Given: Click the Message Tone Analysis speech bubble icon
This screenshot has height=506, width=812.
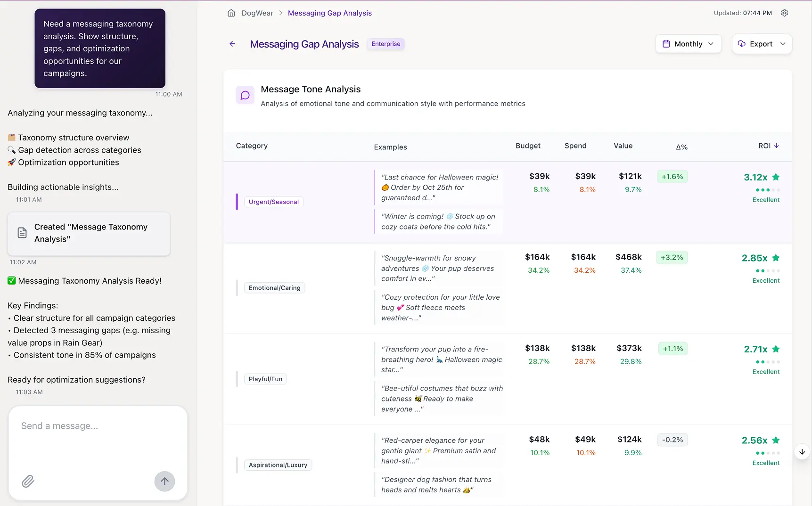Looking at the screenshot, I should click(245, 95).
